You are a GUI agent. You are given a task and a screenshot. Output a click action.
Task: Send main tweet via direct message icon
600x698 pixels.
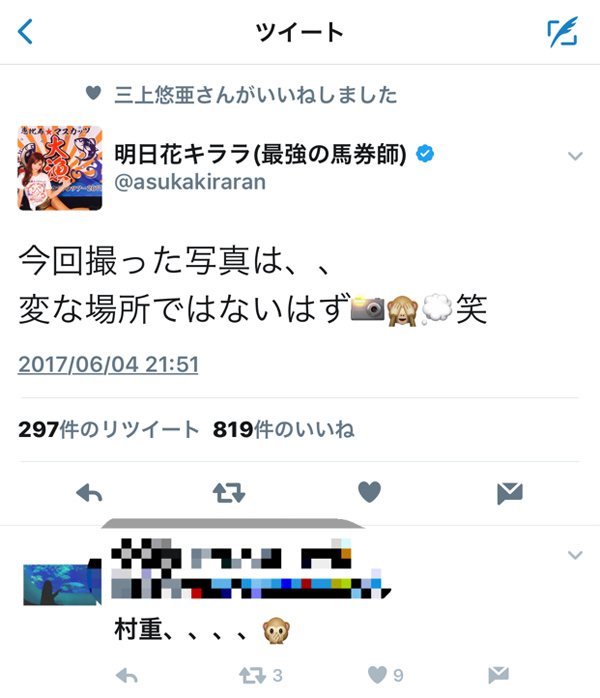510,493
